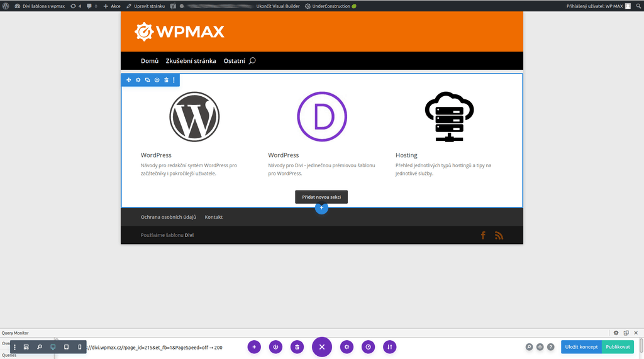Switch to desktop preview mode

pos(53,347)
